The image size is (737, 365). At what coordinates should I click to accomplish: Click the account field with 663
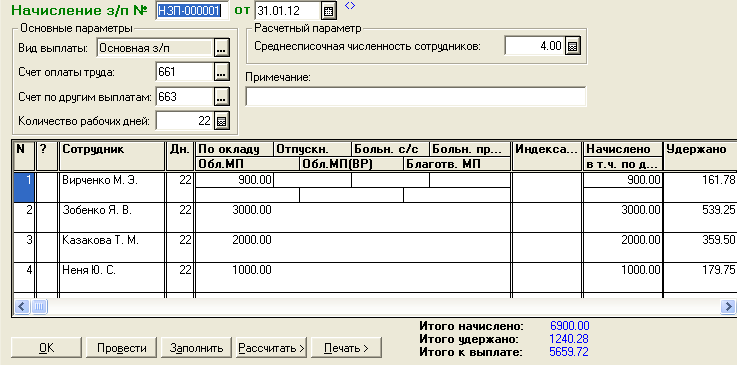coord(185,97)
